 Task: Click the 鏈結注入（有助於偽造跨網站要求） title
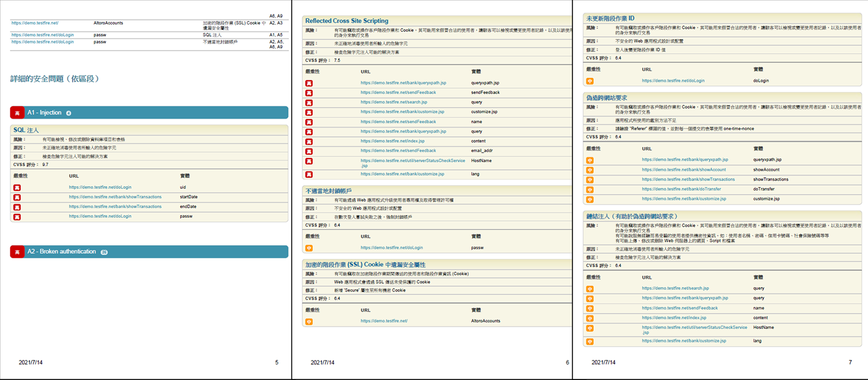tap(632, 216)
